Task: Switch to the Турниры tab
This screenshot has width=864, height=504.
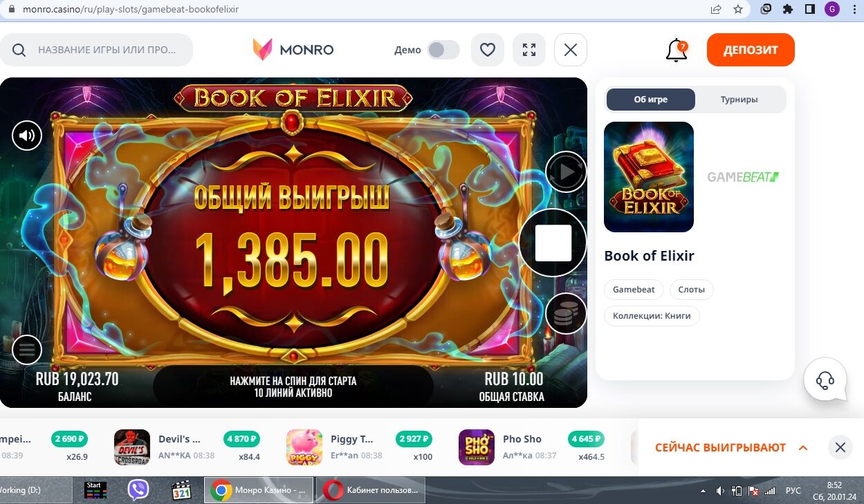Action: [x=739, y=100]
